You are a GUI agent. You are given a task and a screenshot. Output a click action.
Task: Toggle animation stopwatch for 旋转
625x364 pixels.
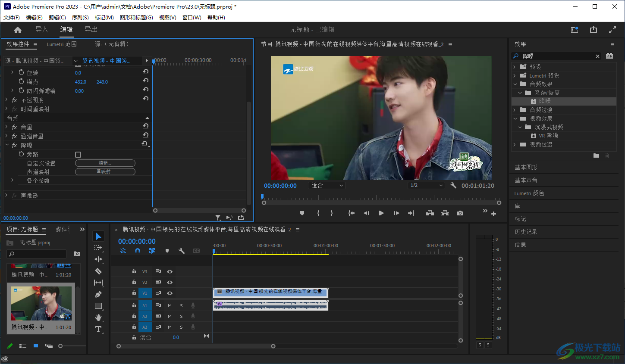click(21, 72)
